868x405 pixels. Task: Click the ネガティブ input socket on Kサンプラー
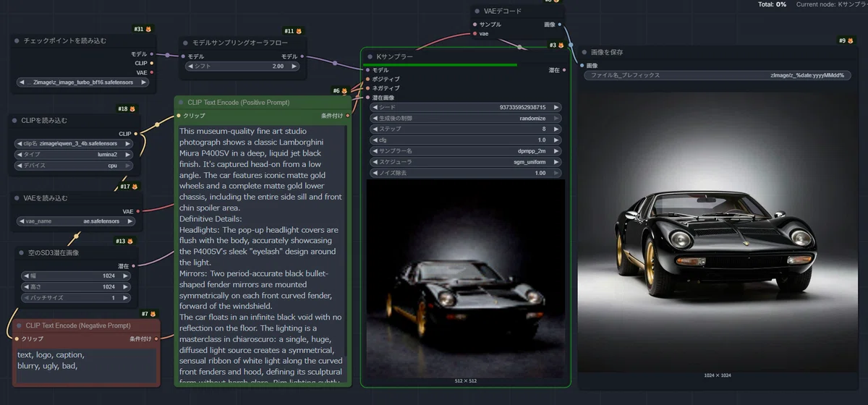click(x=367, y=88)
